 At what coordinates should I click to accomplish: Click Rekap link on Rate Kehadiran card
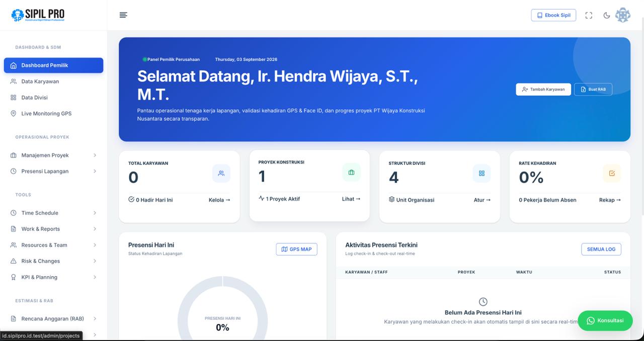point(610,200)
